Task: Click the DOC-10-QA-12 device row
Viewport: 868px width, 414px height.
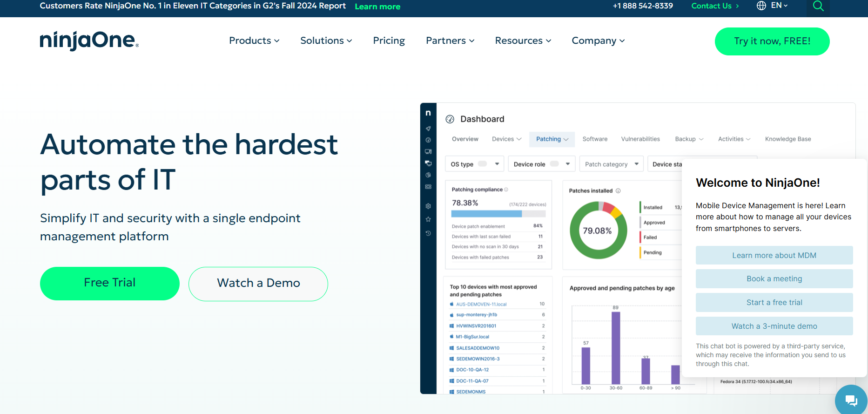Action: click(x=497, y=370)
